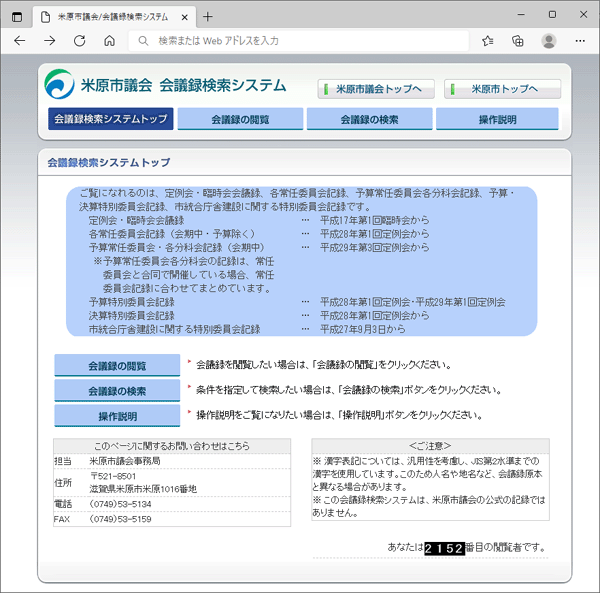Click the browser forward arrow

point(49,41)
